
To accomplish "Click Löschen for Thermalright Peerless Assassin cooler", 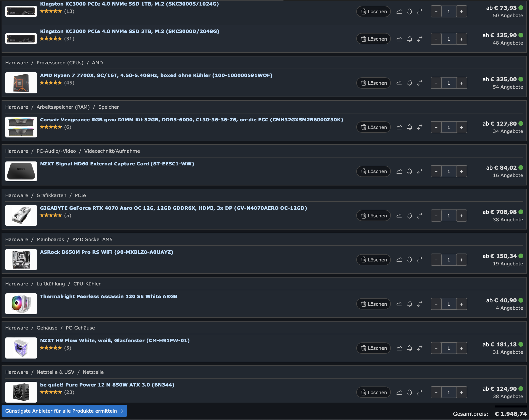I will pos(373,304).
